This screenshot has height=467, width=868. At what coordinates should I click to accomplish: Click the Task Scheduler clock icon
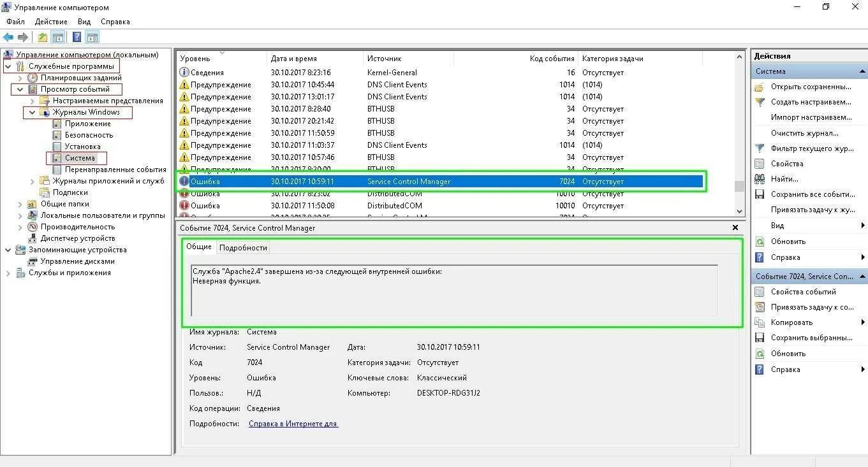pos(33,78)
